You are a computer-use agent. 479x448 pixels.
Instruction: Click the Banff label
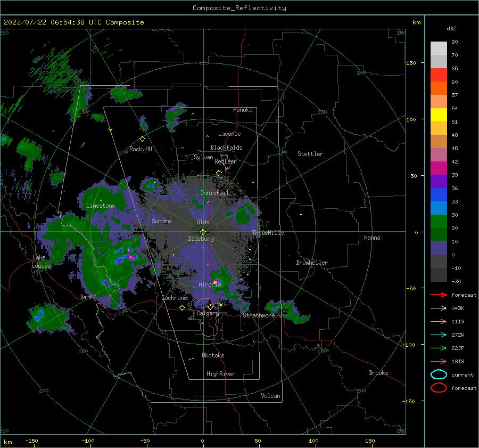tap(88, 297)
